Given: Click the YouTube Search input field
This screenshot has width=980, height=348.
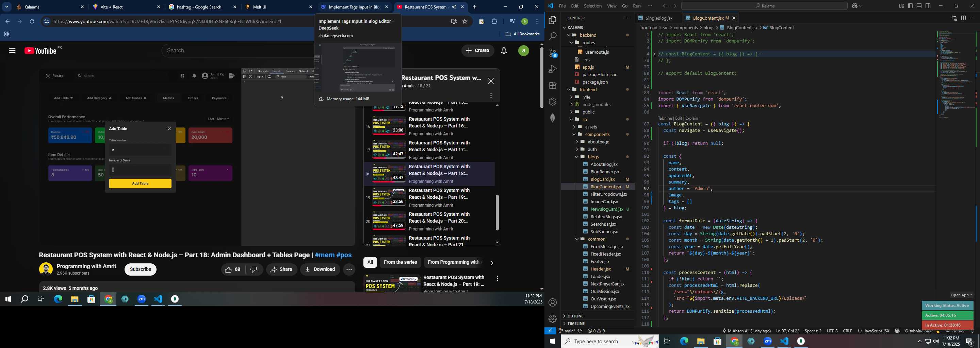Looking at the screenshot, I should pyautogui.click(x=238, y=51).
